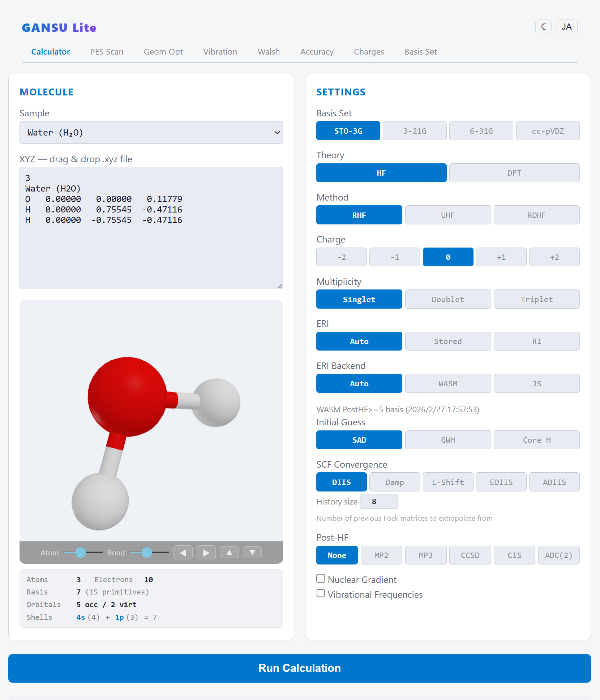Select EDIIS SCF convergence

pos(501,482)
